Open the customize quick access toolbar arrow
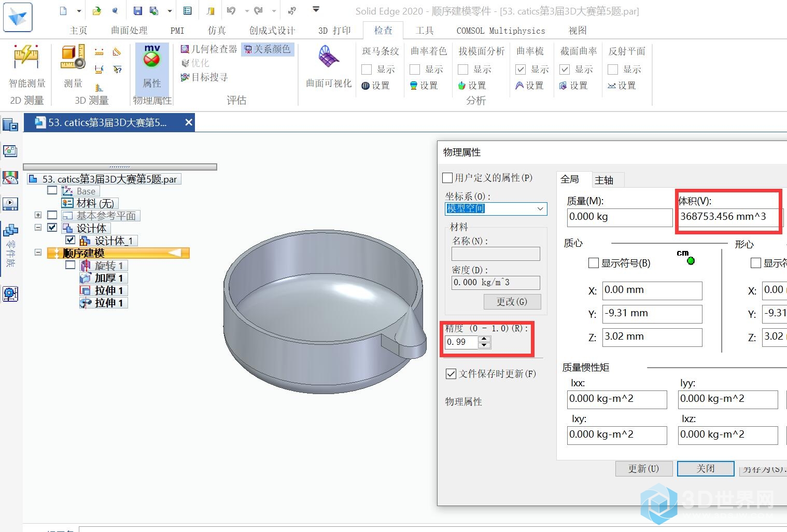The height and width of the screenshot is (532, 787). tap(316, 9)
